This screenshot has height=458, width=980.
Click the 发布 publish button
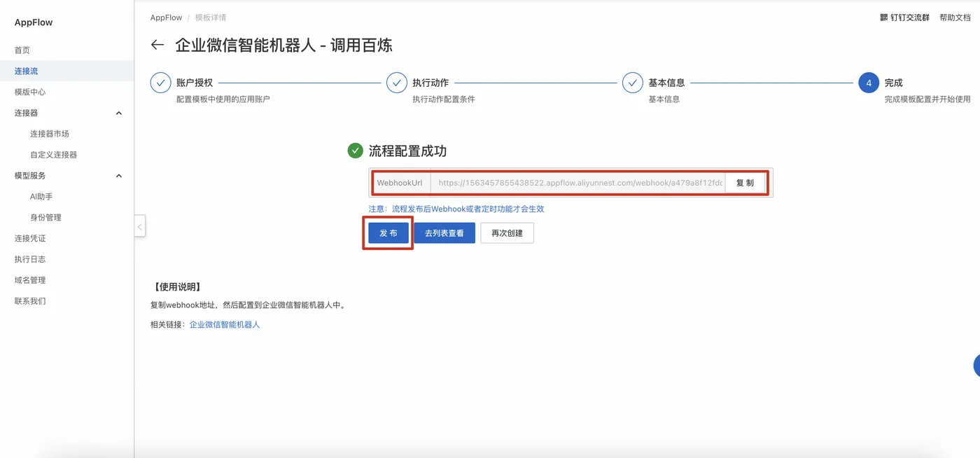(388, 233)
